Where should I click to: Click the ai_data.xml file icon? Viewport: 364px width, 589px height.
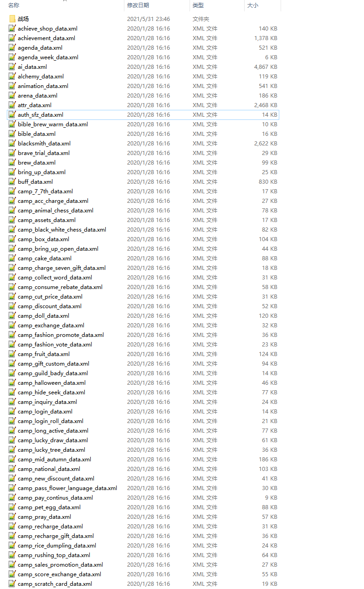pyautogui.click(x=12, y=67)
